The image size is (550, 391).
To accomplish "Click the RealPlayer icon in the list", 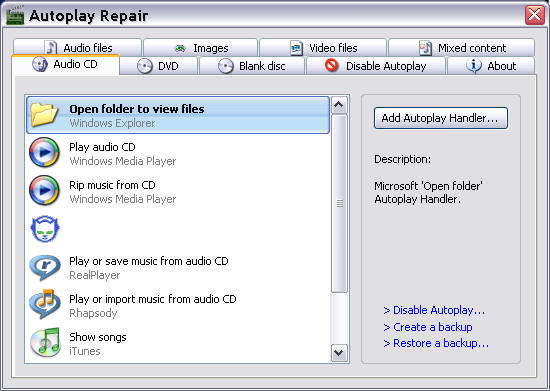I will pyautogui.click(x=45, y=267).
